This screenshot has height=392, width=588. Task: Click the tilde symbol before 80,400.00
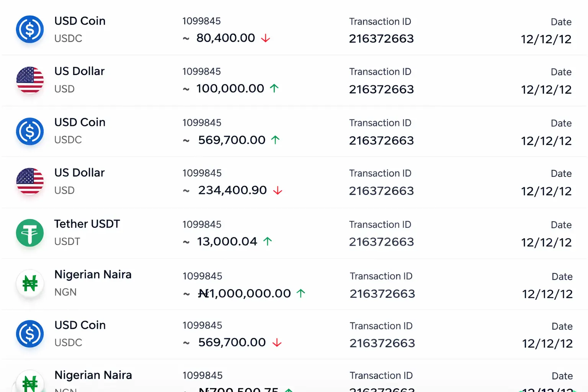pos(186,38)
